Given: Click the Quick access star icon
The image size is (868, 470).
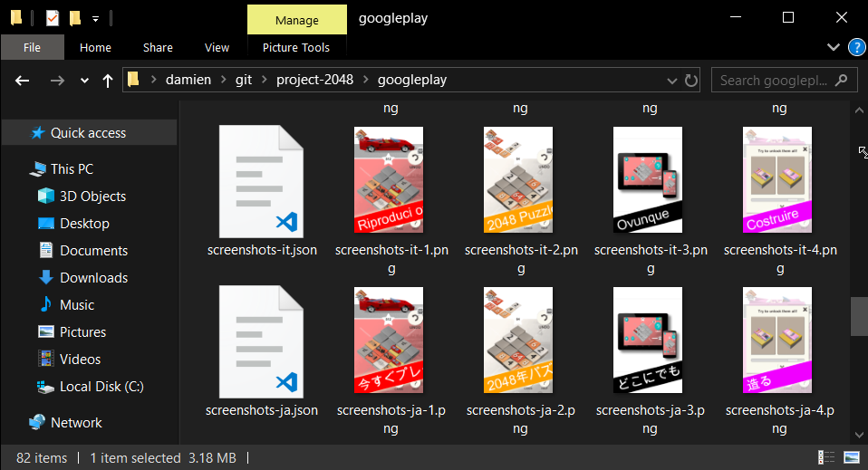Looking at the screenshot, I should click(38, 133).
